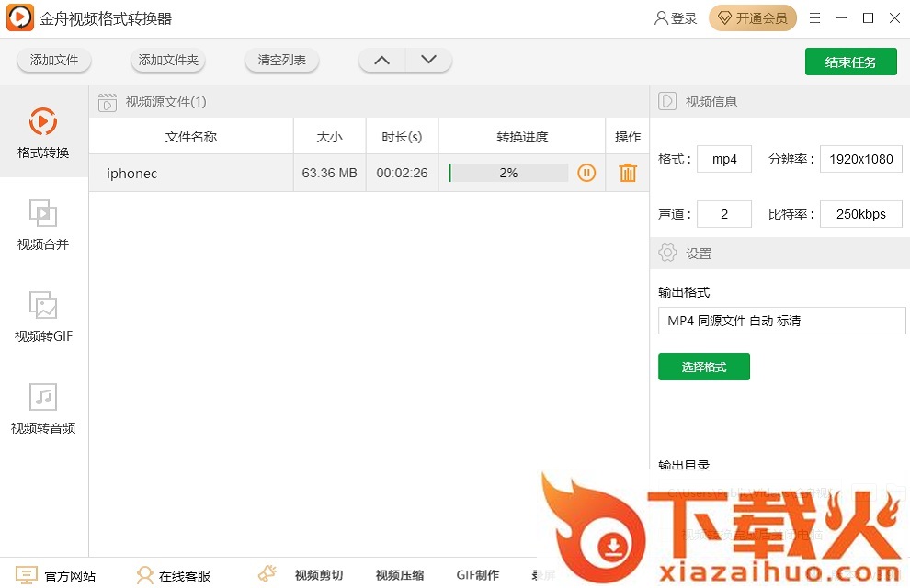Click the 视频源文件 clapperboard icon
This screenshot has width=910, height=588.
click(x=108, y=102)
